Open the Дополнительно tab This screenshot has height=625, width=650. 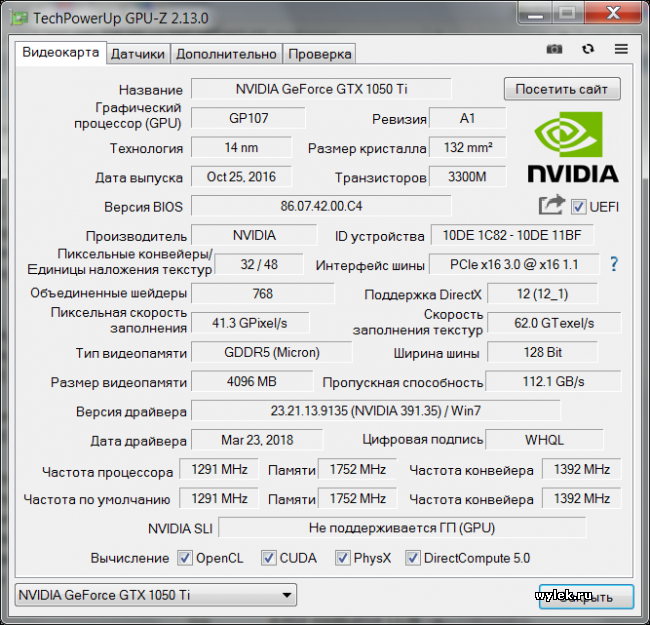point(226,54)
